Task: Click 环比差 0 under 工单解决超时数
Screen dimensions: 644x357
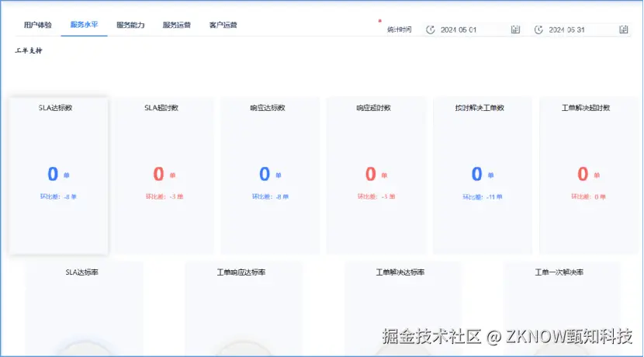Action: pyautogui.click(x=588, y=197)
